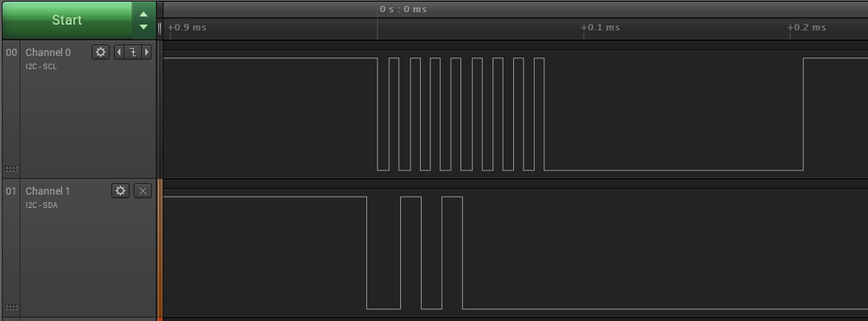868x321 pixels.
Task: Click channel number 00
Action: point(11,52)
